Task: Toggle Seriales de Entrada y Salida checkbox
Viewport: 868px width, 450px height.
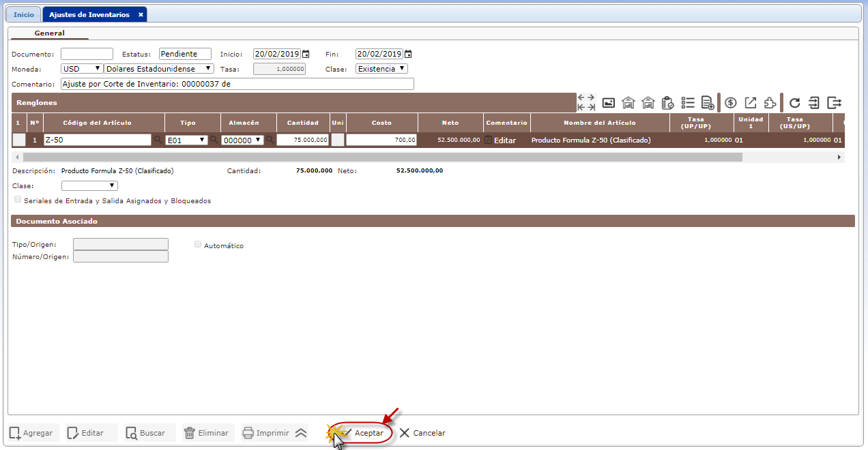Action: [x=18, y=200]
